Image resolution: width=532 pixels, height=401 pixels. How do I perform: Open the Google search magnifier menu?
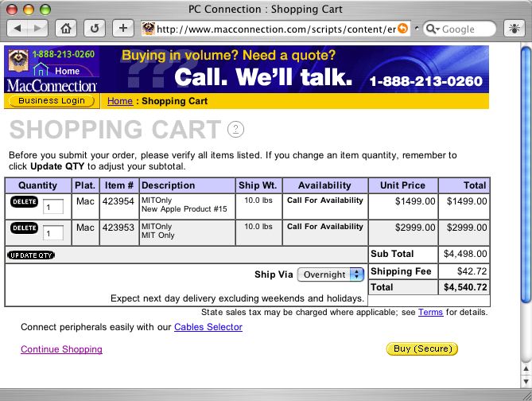[x=433, y=29]
